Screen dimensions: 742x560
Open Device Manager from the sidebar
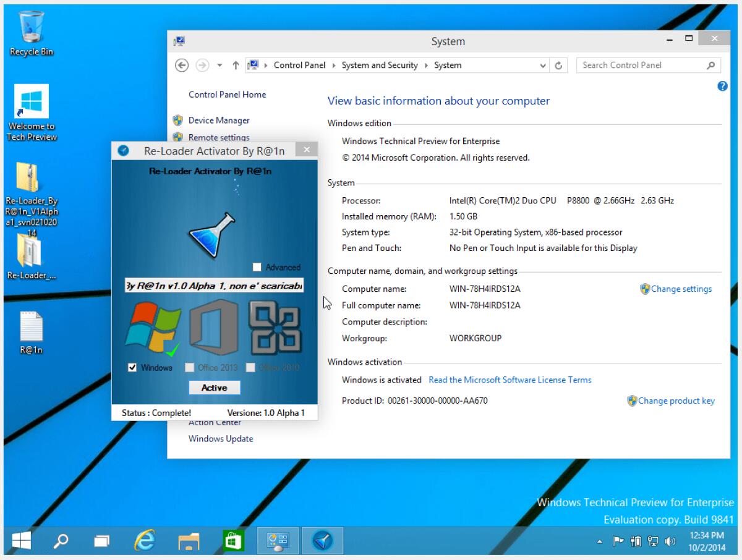[x=219, y=120]
